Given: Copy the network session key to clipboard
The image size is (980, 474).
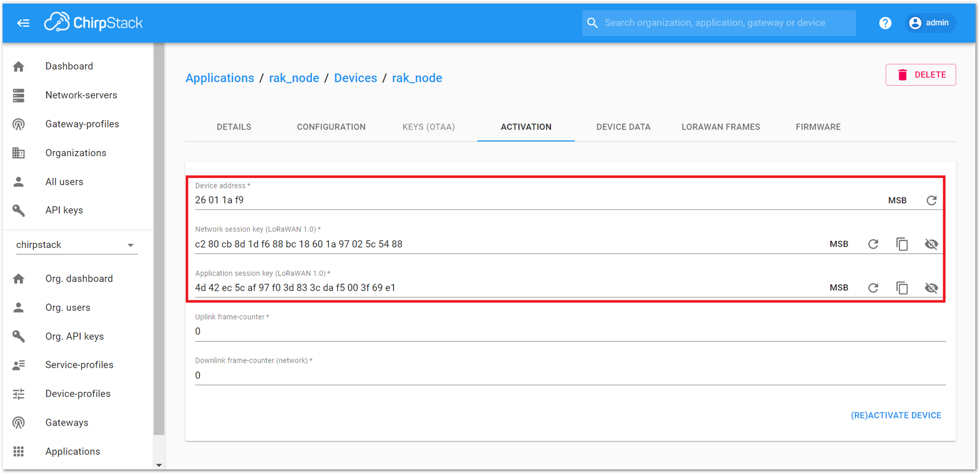Looking at the screenshot, I should pyautogui.click(x=902, y=244).
